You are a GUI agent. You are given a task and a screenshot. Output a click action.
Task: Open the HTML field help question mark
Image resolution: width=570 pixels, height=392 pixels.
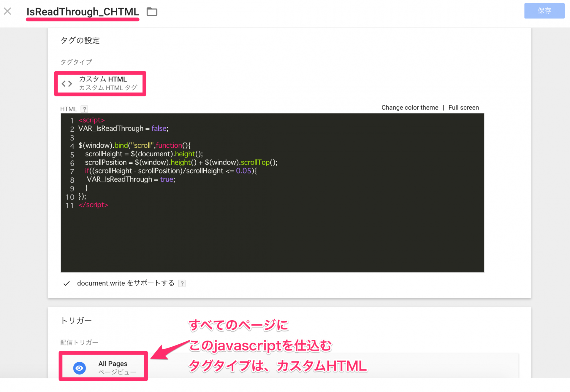click(x=84, y=109)
